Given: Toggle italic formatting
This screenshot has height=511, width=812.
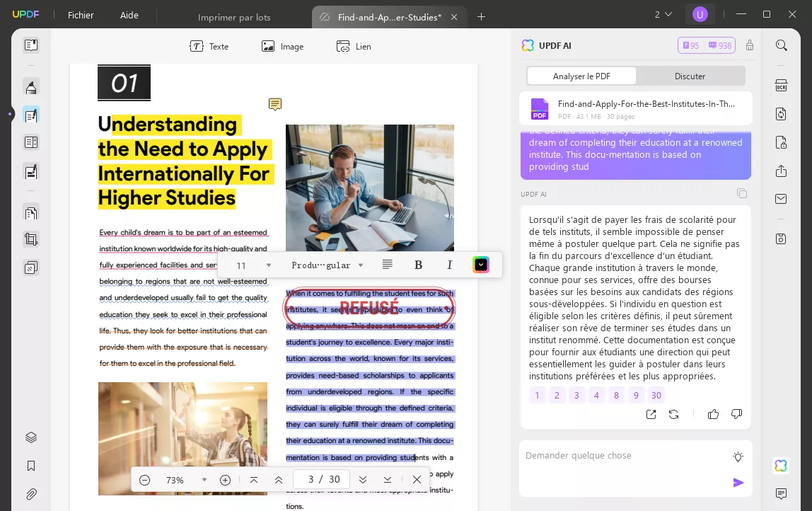Looking at the screenshot, I should (450, 265).
